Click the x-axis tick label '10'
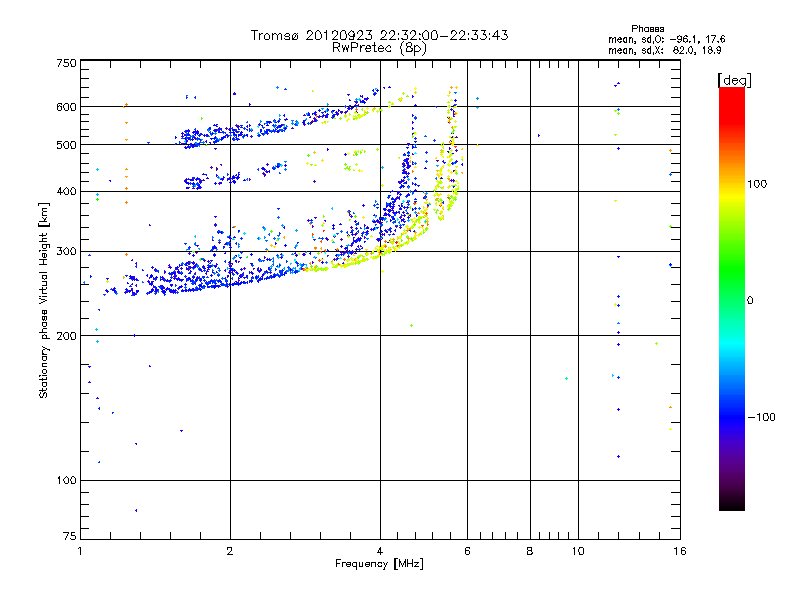Image resolution: width=800 pixels, height=600 pixels. click(x=578, y=551)
